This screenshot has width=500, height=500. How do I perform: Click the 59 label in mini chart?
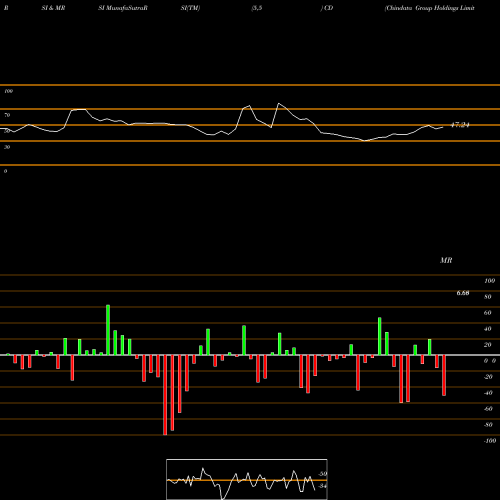tap(323, 474)
